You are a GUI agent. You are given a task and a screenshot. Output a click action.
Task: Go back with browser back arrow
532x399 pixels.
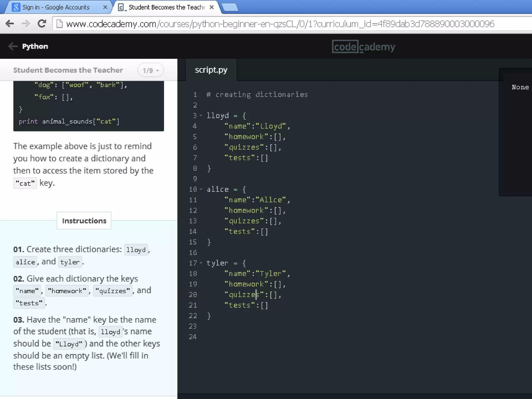pyautogui.click(x=10, y=24)
